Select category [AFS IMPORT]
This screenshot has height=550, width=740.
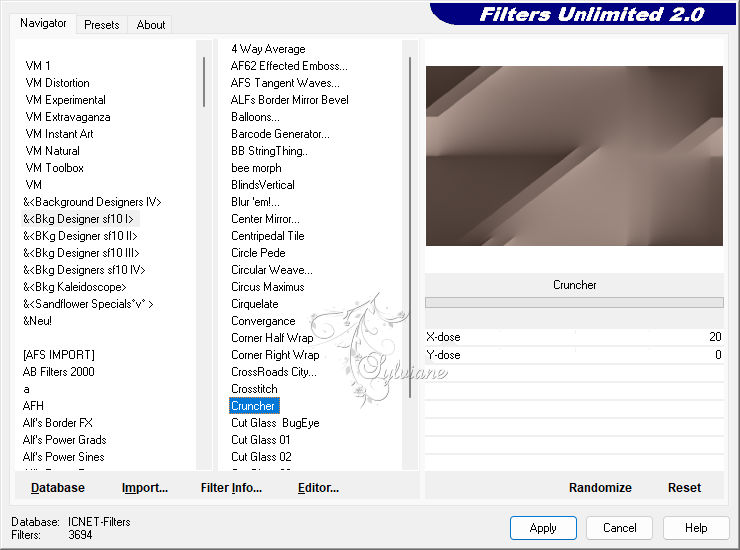tap(59, 355)
